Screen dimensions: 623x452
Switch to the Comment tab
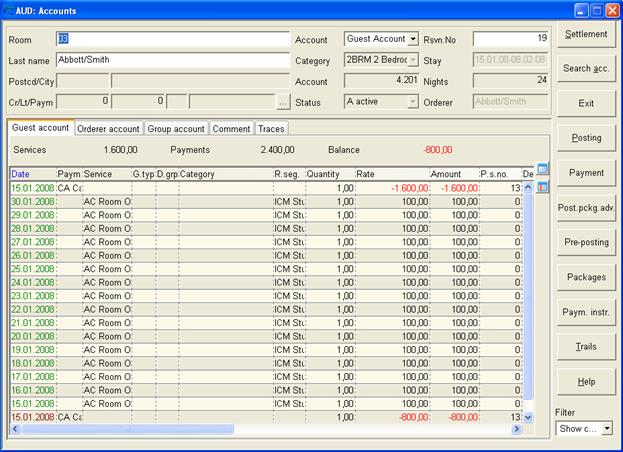[231, 129]
